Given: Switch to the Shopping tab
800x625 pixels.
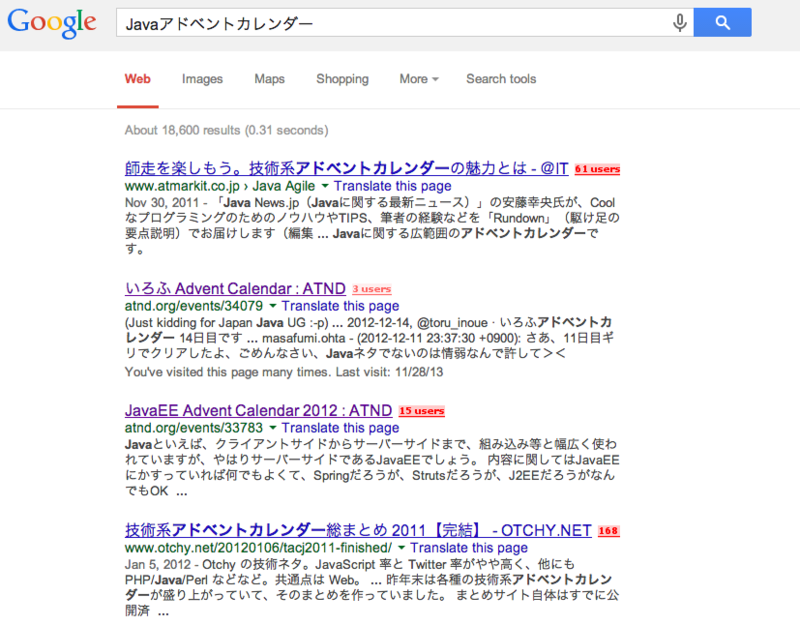Looking at the screenshot, I should [342, 79].
